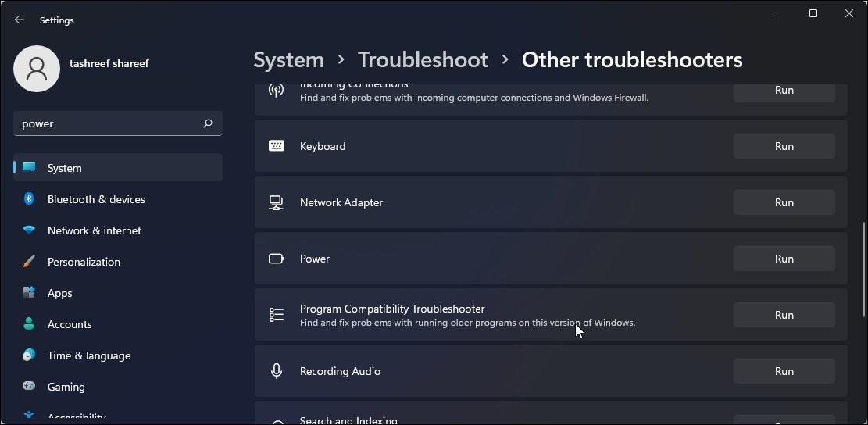Open the user profile avatar picture
Viewport: 868px width, 425px height.
pyautogui.click(x=37, y=69)
